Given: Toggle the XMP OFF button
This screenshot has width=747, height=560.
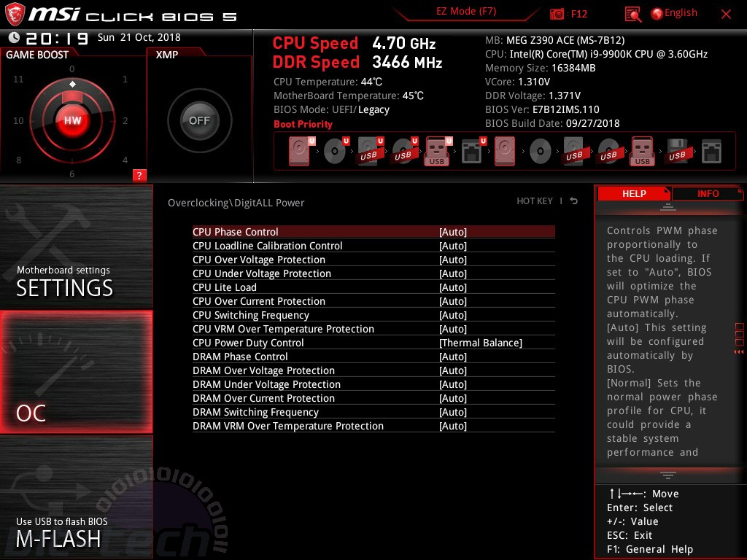Looking at the screenshot, I should [x=200, y=120].
